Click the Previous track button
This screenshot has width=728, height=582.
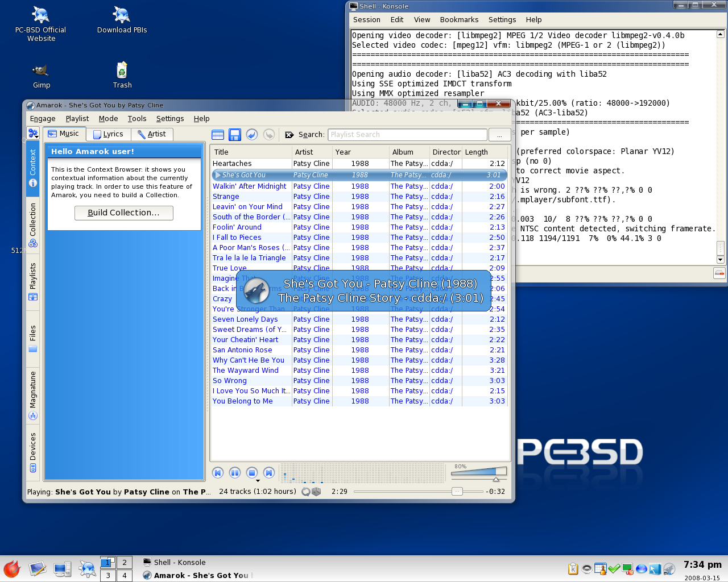[218, 473]
